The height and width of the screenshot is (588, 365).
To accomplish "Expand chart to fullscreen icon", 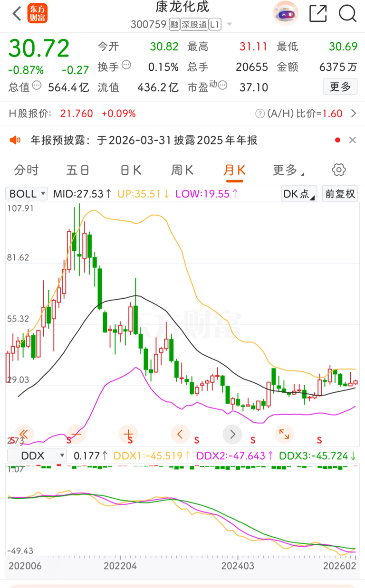I will 284,434.
